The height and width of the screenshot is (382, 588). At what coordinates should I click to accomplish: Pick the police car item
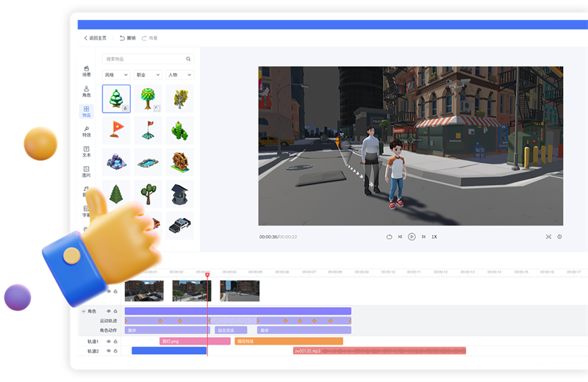tap(180, 226)
